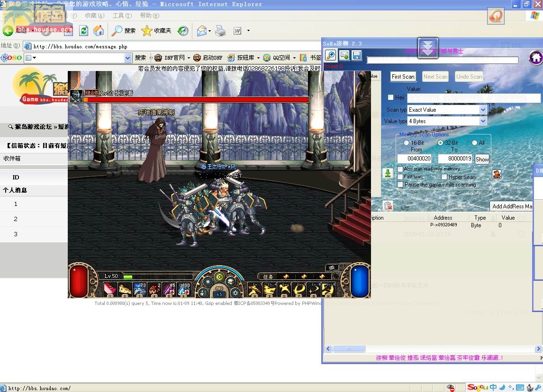Click the envelope with plus icon in SoRa
Image resolution: width=543 pixels, height=392 pixels.
pos(344,55)
